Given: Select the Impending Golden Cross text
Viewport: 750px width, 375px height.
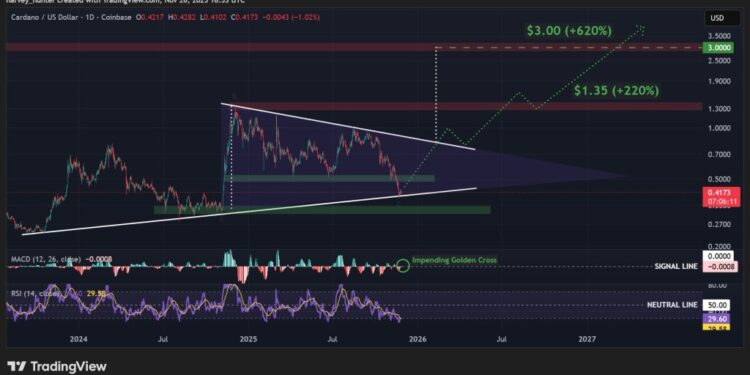Looking at the screenshot, I should click(454, 260).
